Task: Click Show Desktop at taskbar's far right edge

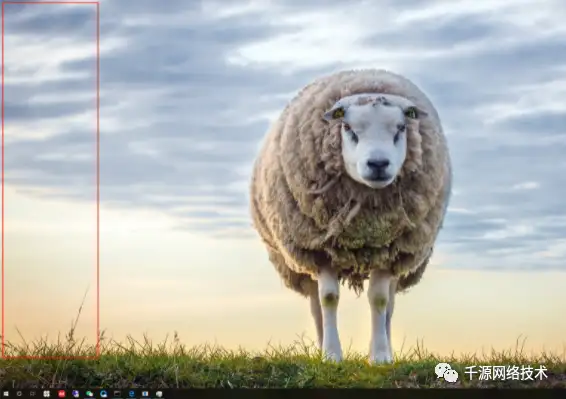Action: pos(565,394)
